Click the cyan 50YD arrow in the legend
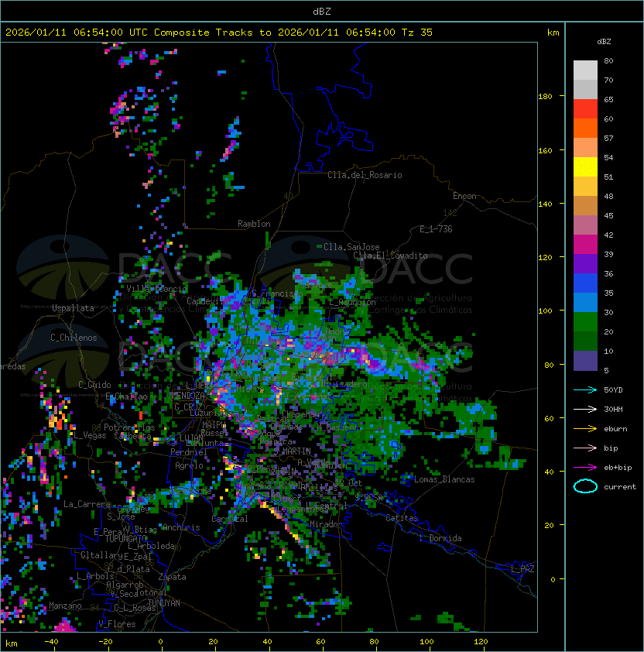644x652 pixels. (x=585, y=389)
